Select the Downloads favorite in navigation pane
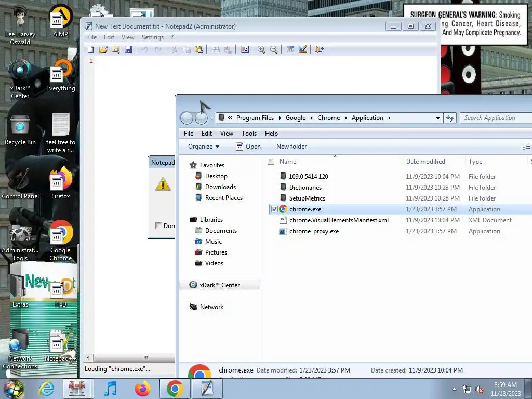 click(x=220, y=187)
